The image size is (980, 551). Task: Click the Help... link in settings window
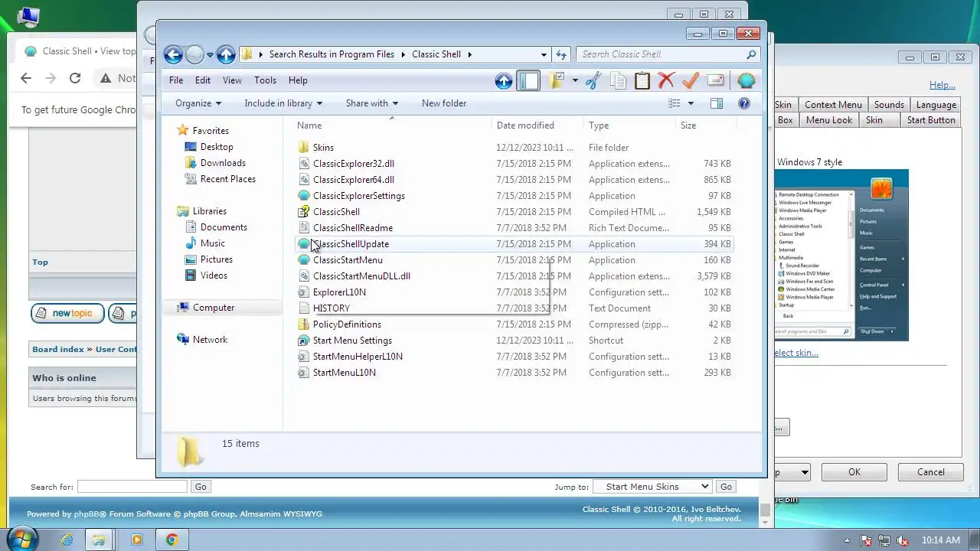tap(942, 85)
